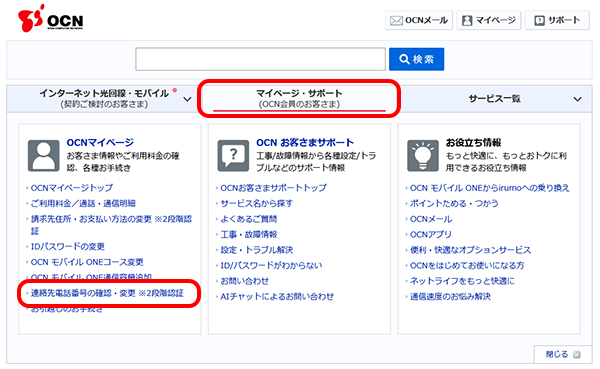The height and width of the screenshot is (369, 600).
Task: Open サポート from the header
Action: click(557, 20)
